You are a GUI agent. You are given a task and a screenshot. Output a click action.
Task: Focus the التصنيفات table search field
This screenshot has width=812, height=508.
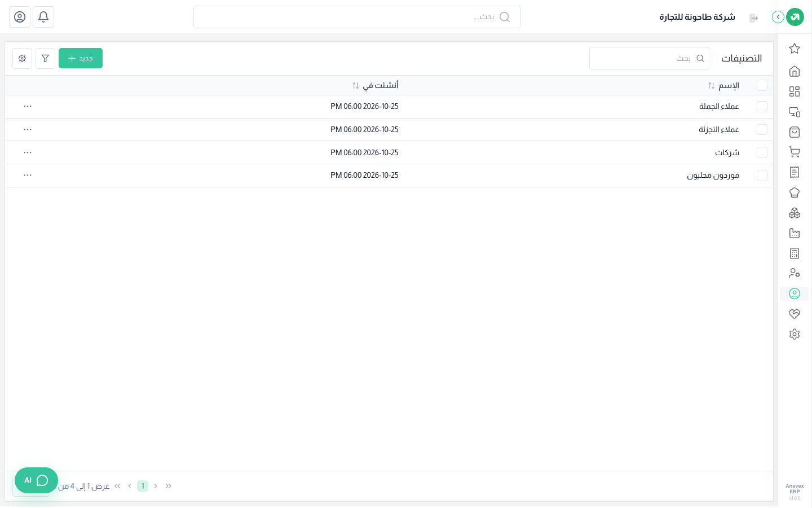(x=649, y=58)
